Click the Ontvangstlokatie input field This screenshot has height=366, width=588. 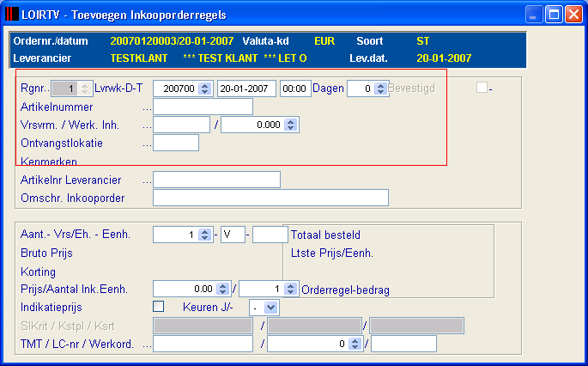(176, 143)
